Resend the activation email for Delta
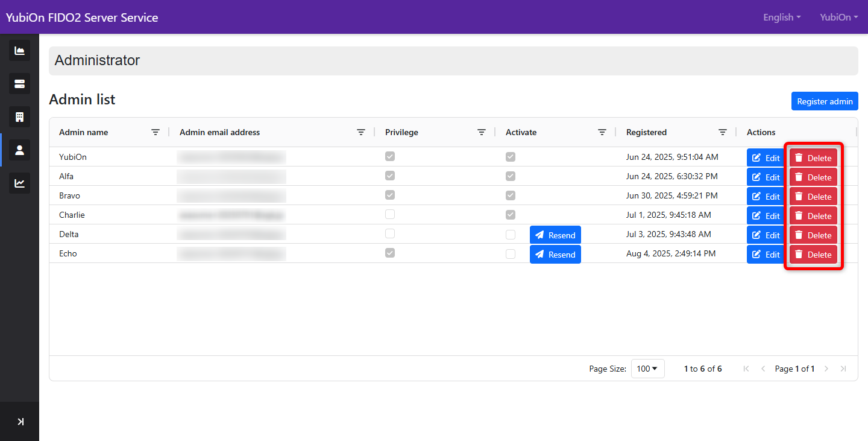The height and width of the screenshot is (441, 868). [x=555, y=235]
